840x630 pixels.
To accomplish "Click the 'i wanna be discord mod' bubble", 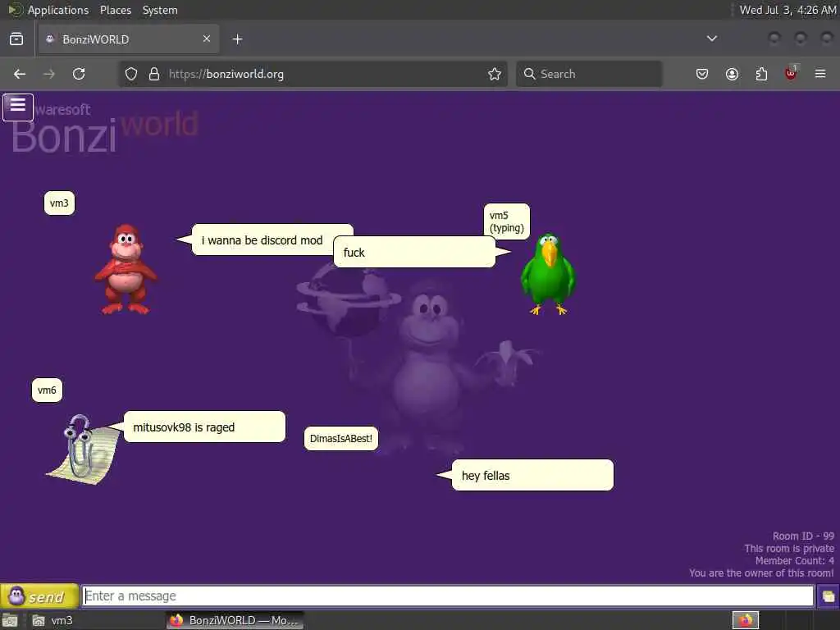I will (x=262, y=240).
